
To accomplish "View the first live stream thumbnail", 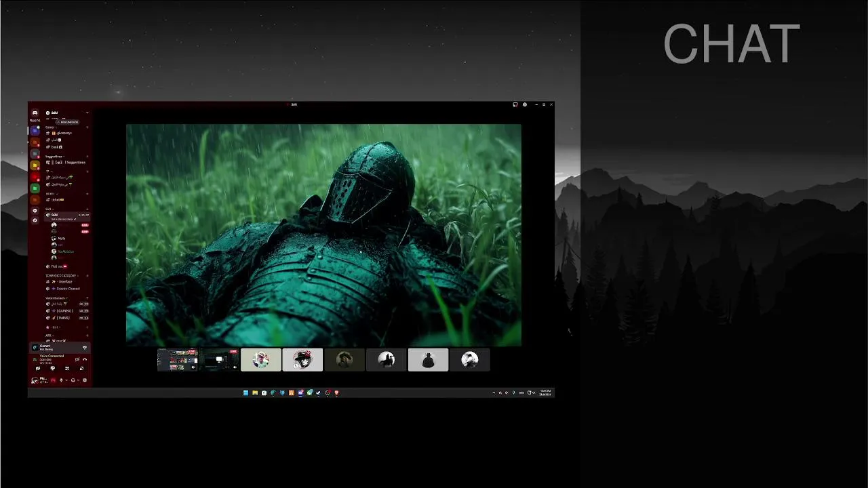I will (x=178, y=360).
